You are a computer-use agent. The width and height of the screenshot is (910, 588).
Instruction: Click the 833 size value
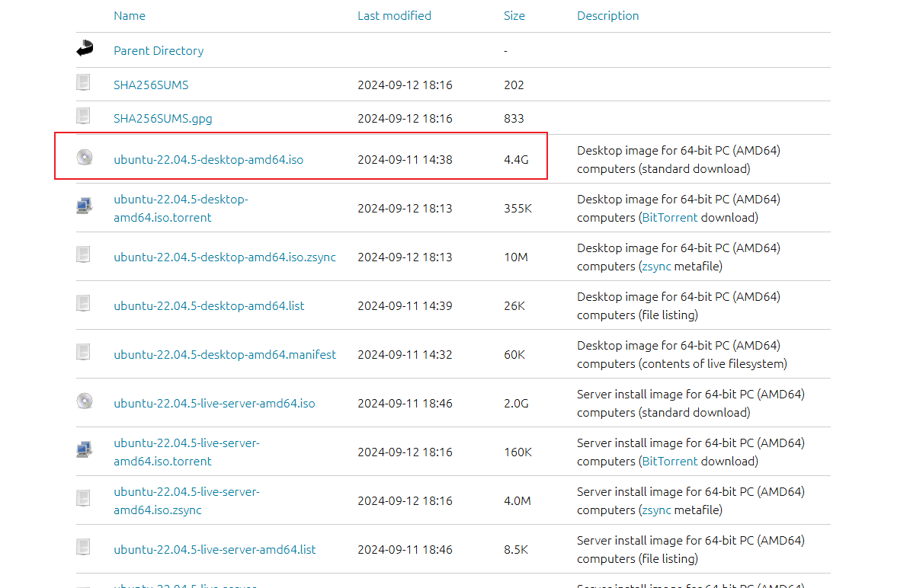514,118
